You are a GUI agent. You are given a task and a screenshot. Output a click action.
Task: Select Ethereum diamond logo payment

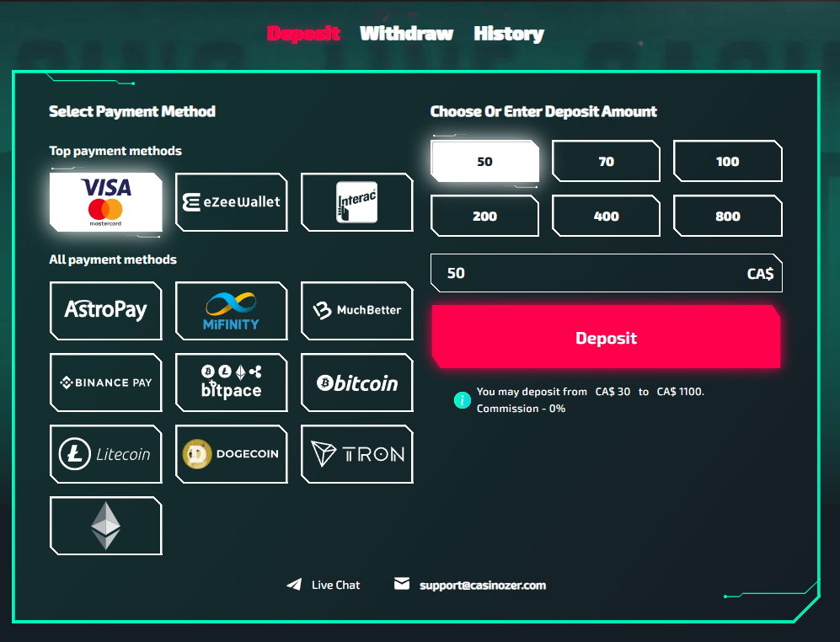(x=105, y=526)
